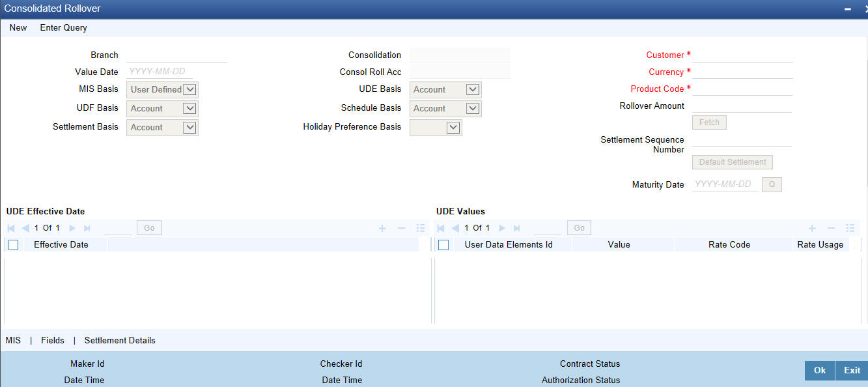Go to first page in UDE Values
The height and width of the screenshot is (387, 868).
(440, 228)
